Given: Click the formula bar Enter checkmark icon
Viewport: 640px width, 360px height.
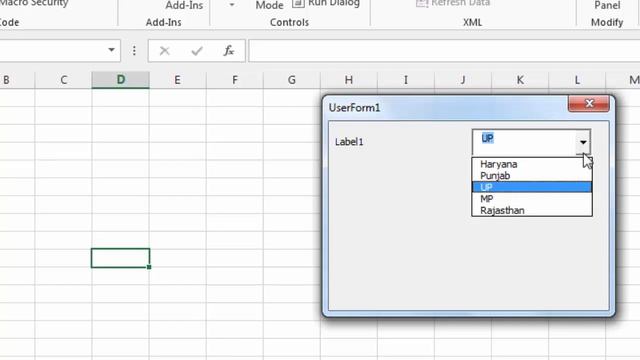Looking at the screenshot, I should (x=197, y=51).
